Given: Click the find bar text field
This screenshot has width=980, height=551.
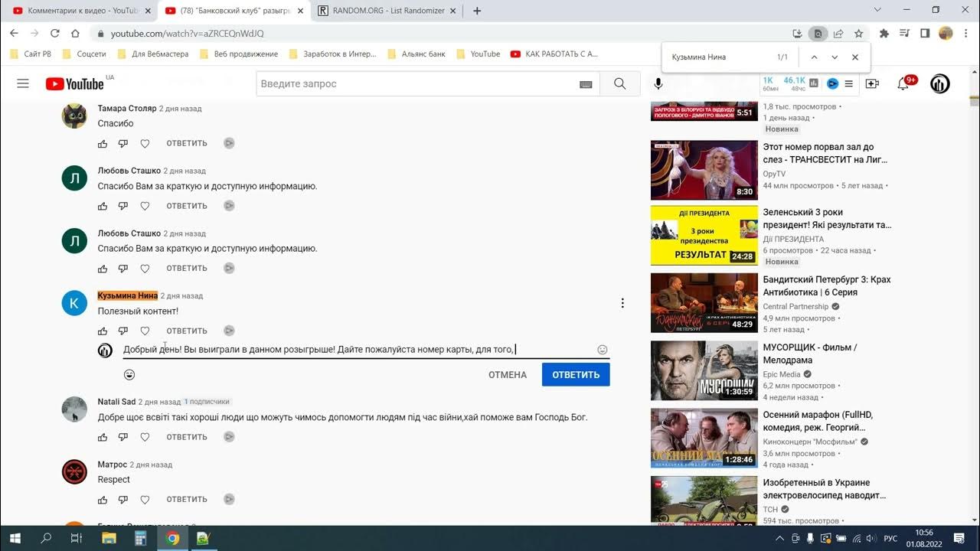Looking at the screenshot, I should click(x=720, y=57).
